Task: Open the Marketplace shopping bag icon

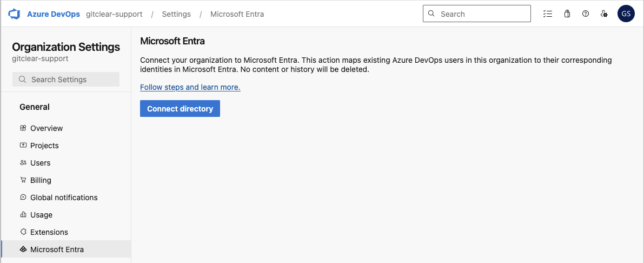Action: [567, 14]
